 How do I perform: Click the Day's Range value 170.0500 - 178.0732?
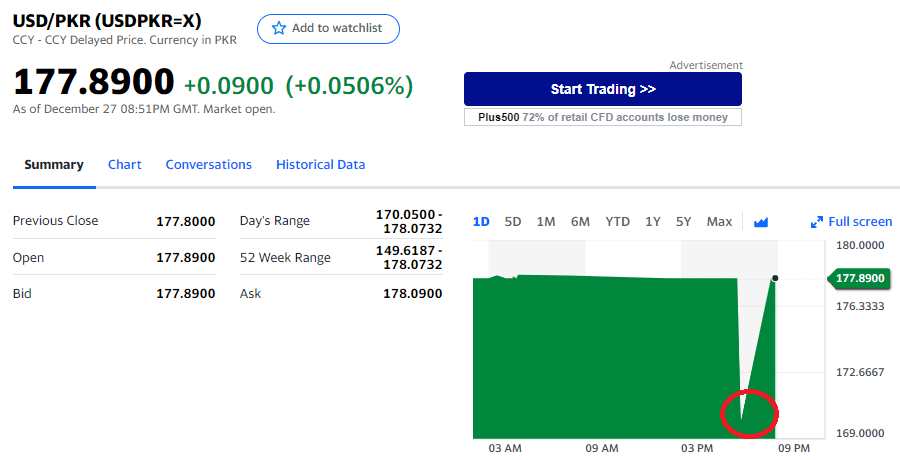[409, 221]
